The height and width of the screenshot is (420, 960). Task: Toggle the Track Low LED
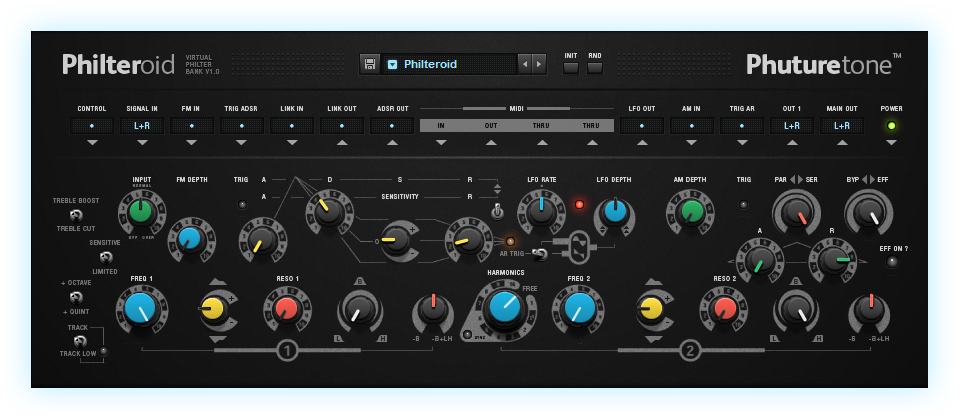(x=103, y=351)
